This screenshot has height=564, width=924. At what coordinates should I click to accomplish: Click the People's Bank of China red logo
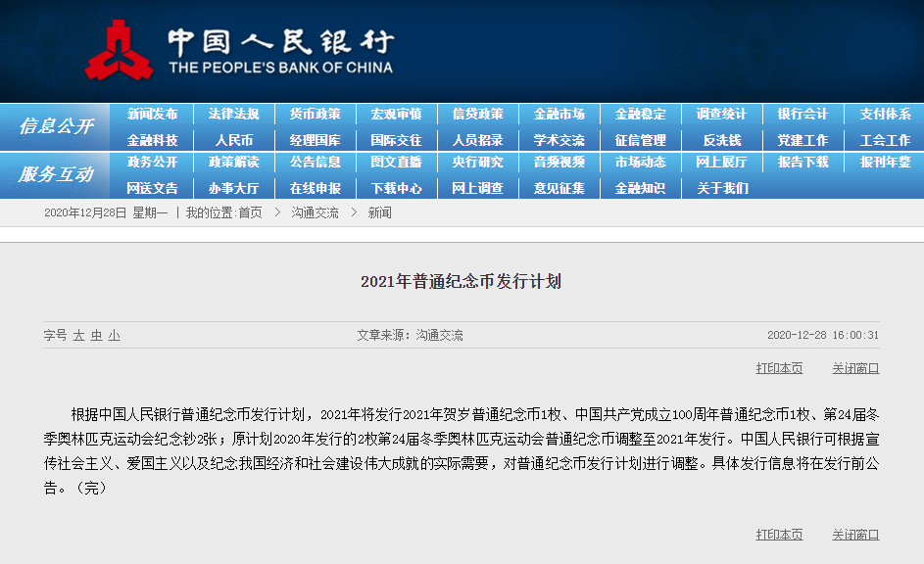[x=119, y=51]
